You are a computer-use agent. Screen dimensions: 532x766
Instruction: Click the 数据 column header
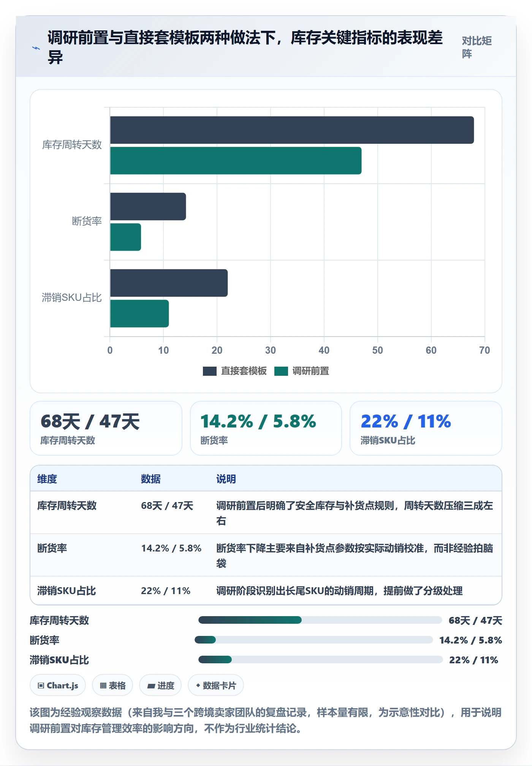coord(151,479)
